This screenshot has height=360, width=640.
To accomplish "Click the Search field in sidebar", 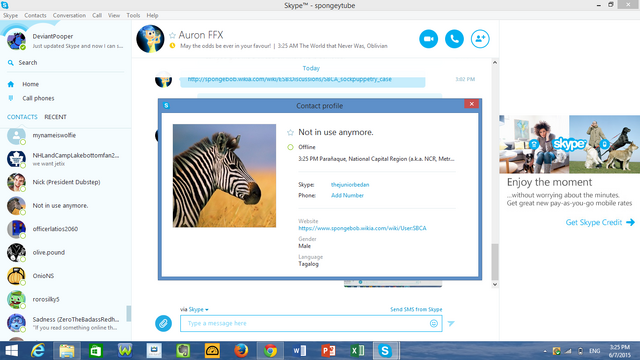I will coord(65,62).
